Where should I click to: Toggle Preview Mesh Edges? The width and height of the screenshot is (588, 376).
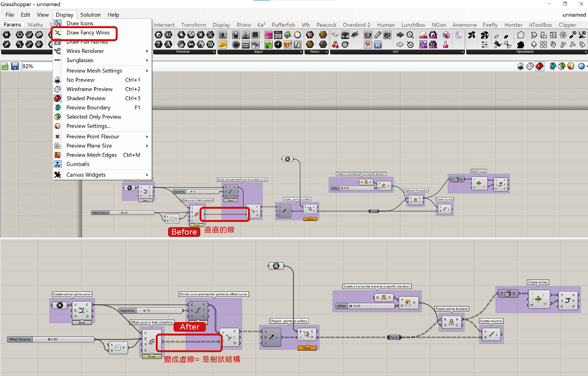[102, 155]
